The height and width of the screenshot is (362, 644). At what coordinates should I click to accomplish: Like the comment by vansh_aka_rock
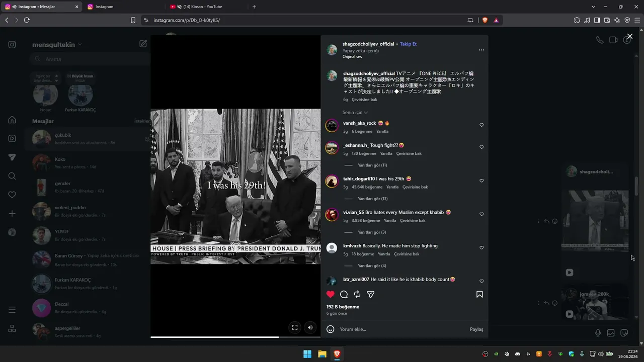pos(481,125)
